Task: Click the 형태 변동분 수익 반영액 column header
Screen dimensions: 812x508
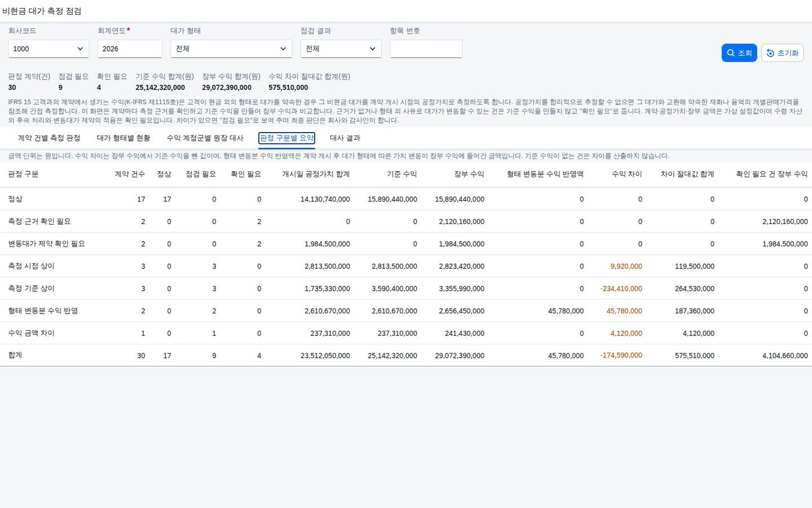Action: pos(545,174)
